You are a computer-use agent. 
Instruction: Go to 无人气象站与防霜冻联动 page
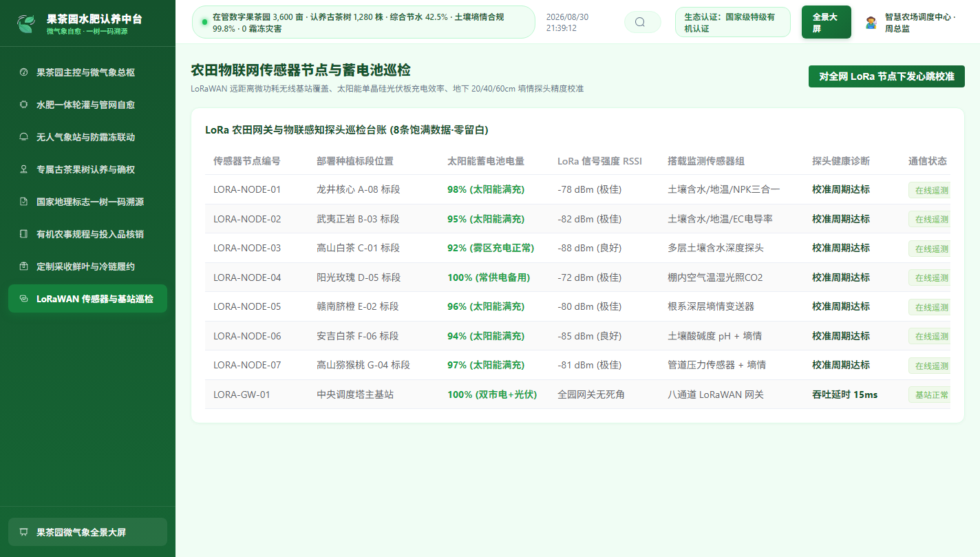pyautogui.click(x=87, y=137)
